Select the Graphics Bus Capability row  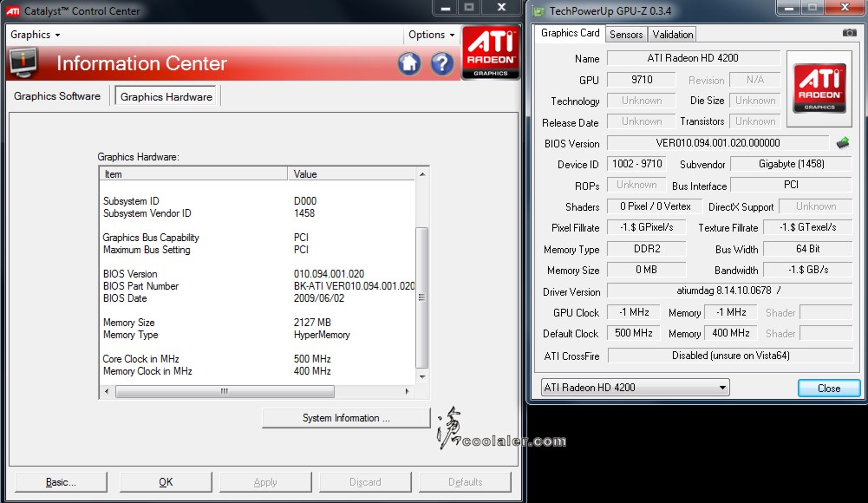[258, 238]
